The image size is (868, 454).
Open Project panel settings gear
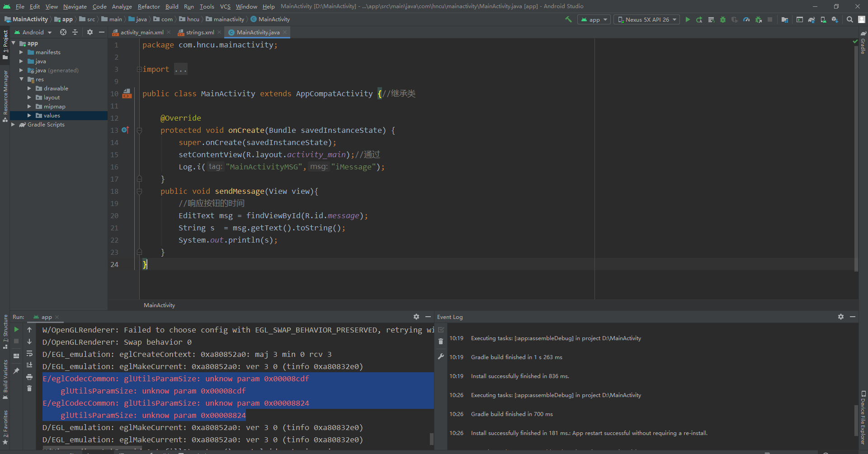[x=90, y=32]
